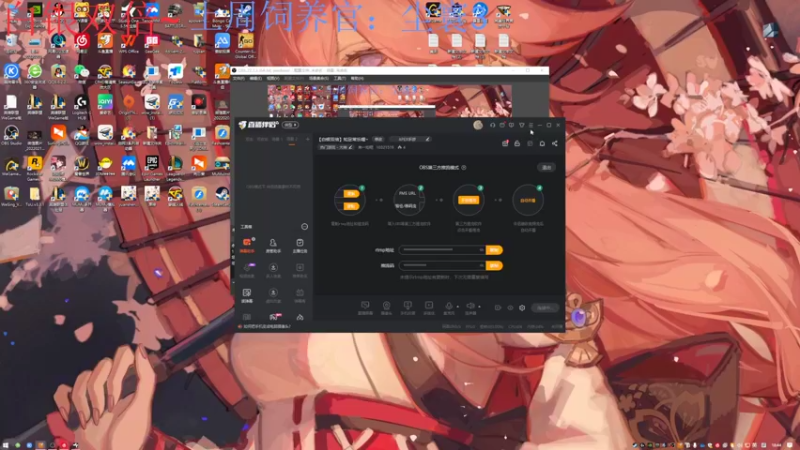Select the OBS Studio desktop icon

tap(11, 135)
